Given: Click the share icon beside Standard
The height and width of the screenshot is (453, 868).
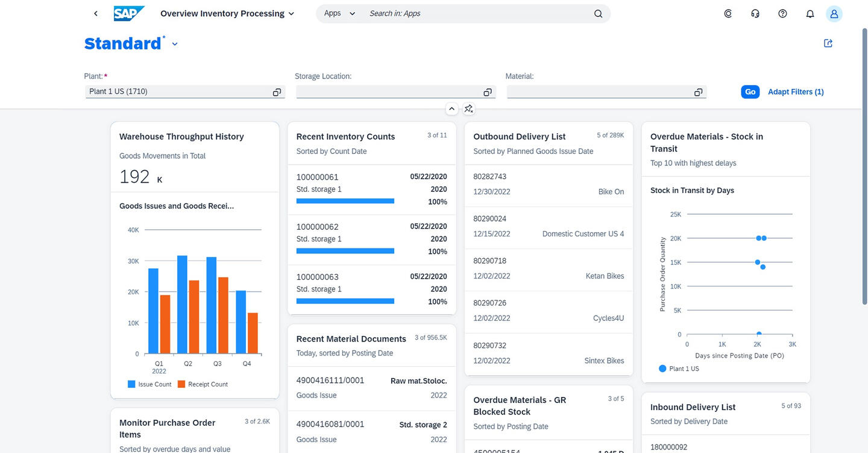Looking at the screenshot, I should [828, 43].
